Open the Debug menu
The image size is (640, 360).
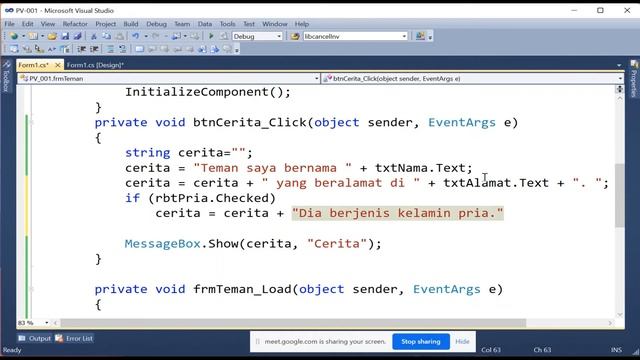156,24
